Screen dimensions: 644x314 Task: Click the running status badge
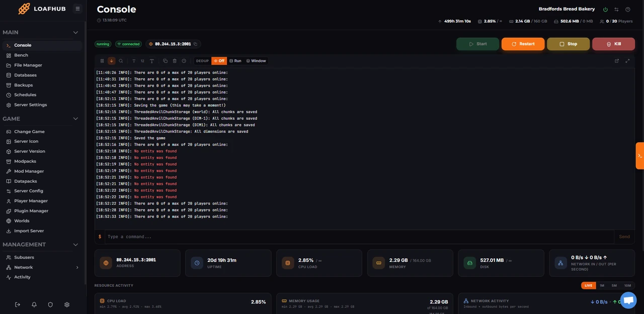click(x=103, y=44)
